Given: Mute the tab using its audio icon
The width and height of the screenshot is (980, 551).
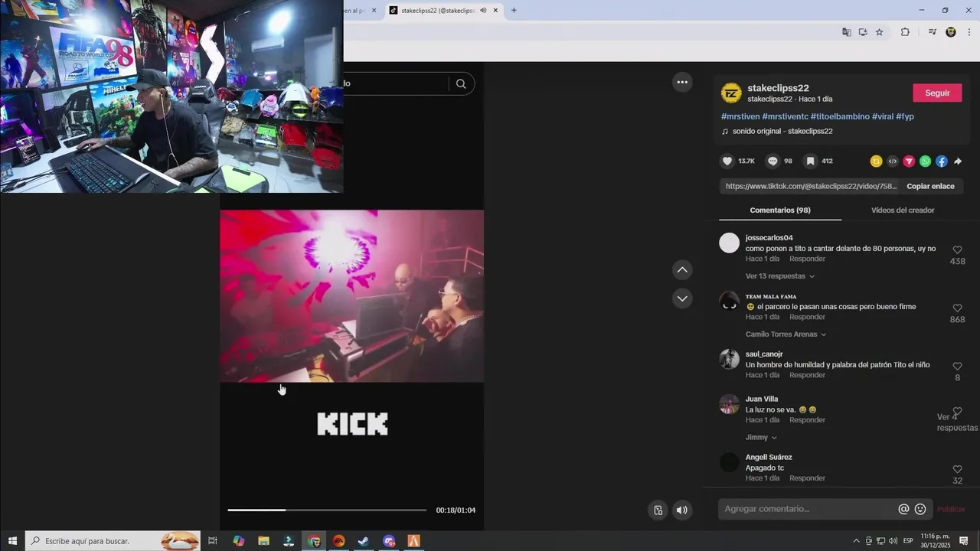Looking at the screenshot, I should click(483, 10).
